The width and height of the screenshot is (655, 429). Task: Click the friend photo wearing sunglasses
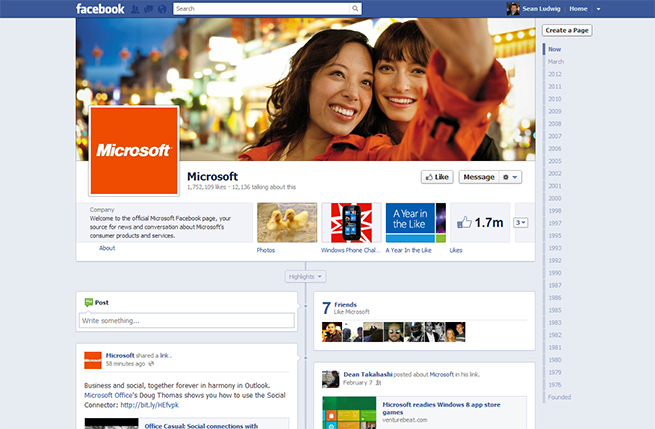coord(394,332)
